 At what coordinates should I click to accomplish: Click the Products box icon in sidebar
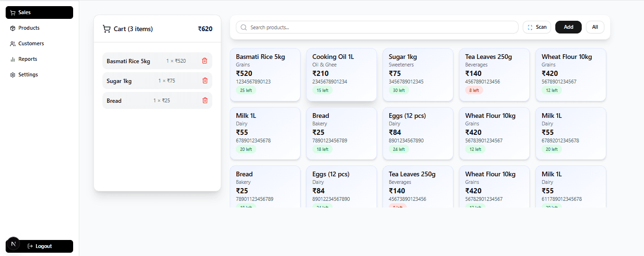point(13,28)
